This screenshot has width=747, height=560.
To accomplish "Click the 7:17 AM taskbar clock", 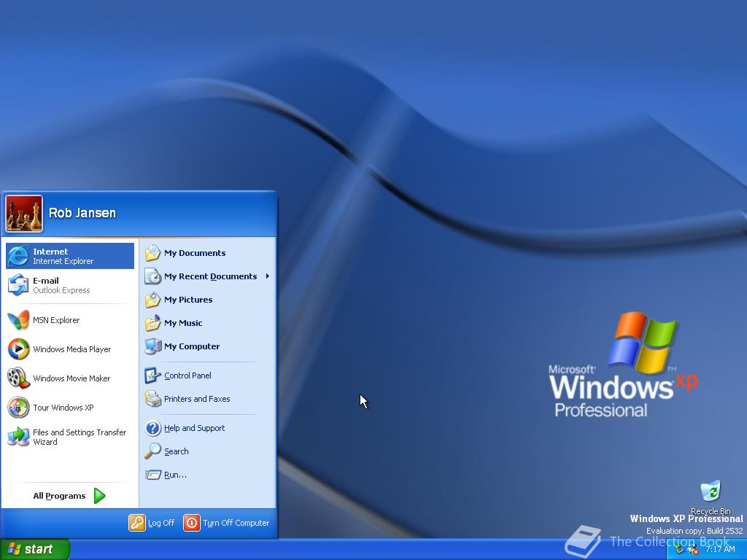I will pos(720,550).
